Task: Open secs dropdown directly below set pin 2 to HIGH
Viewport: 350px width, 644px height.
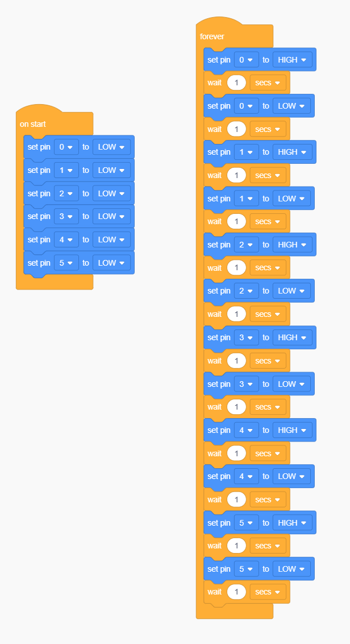Action: point(268,268)
